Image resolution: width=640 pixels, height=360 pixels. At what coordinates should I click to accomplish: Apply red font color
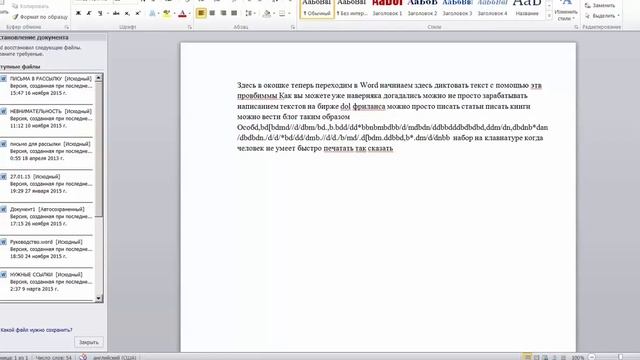pyautogui.click(x=182, y=13)
